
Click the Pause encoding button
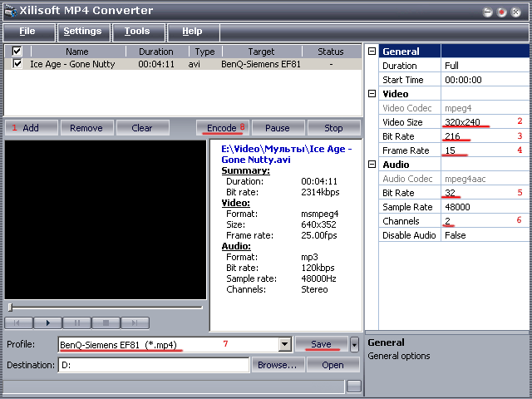(x=278, y=128)
